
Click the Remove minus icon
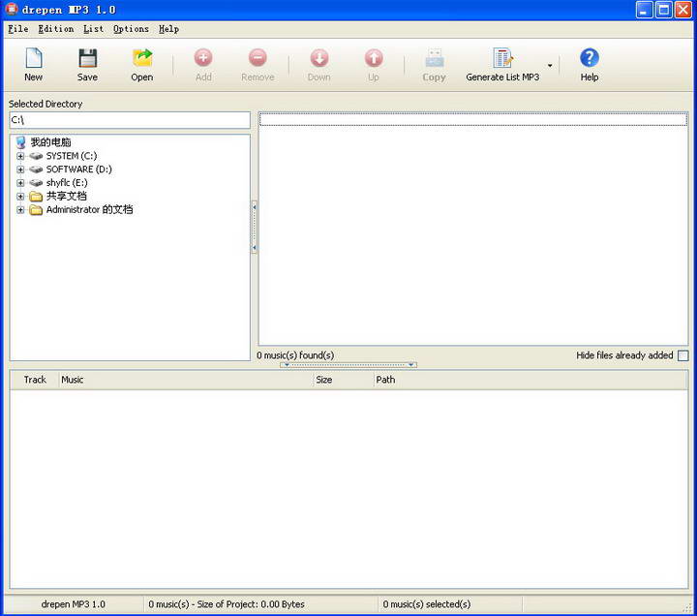[x=258, y=58]
